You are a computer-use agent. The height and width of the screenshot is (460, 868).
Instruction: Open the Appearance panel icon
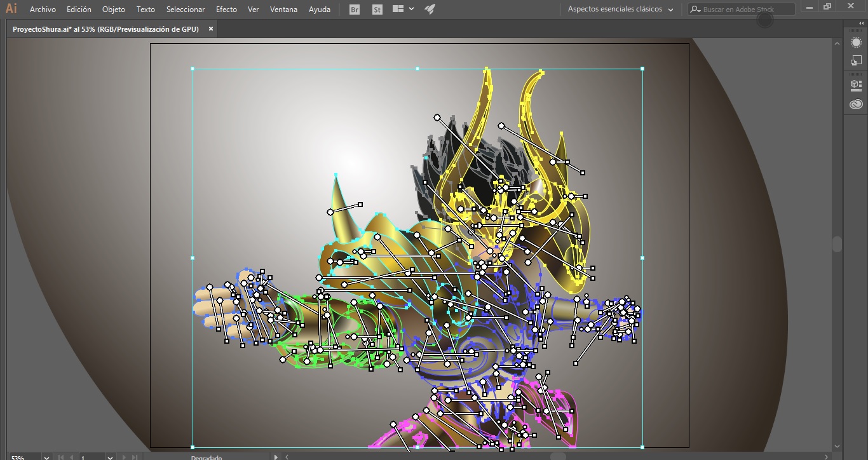(x=856, y=42)
